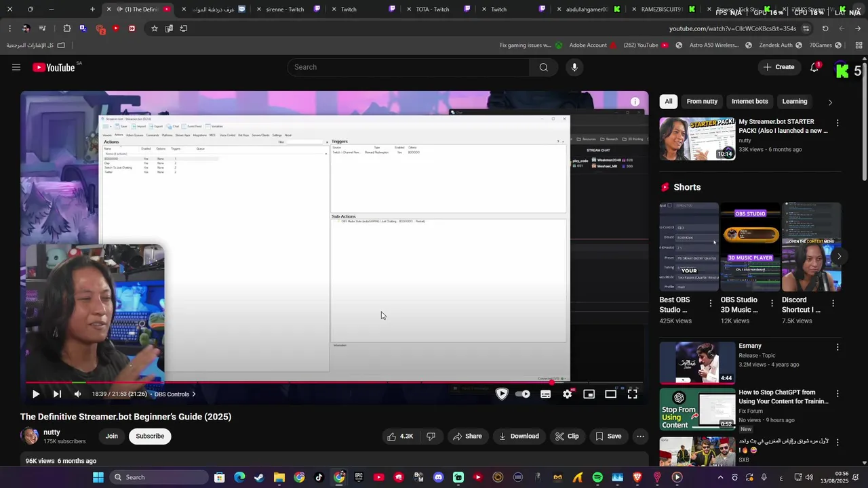Screen dimensions: 868x488
Task: Open the YouTube account avatar menu
Action: [x=842, y=70]
